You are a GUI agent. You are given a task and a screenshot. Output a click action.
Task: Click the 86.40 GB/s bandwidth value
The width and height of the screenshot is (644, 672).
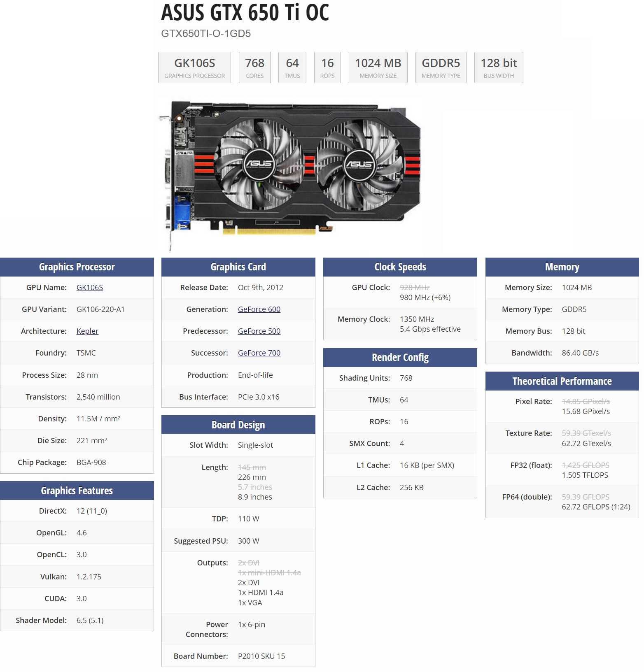pyautogui.click(x=580, y=353)
